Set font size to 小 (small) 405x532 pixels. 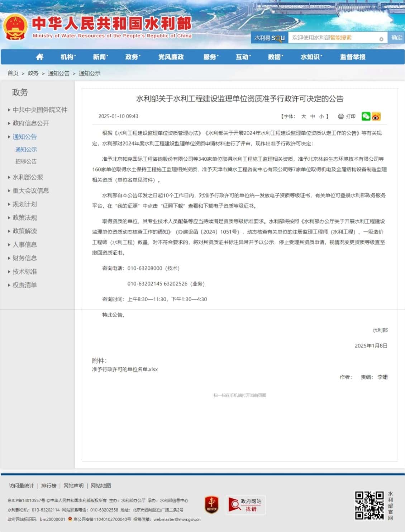[321, 116]
